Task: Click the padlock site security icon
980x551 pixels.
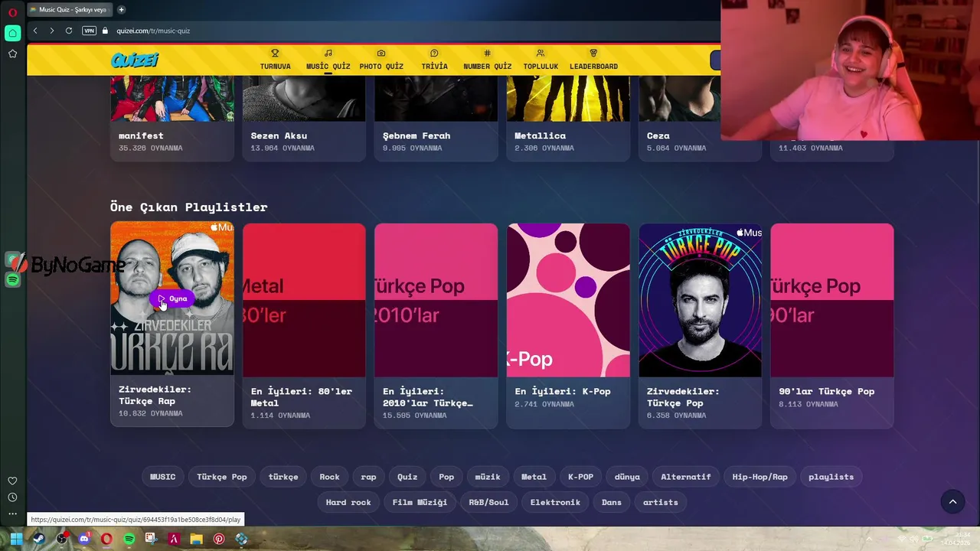Action: coord(106,31)
